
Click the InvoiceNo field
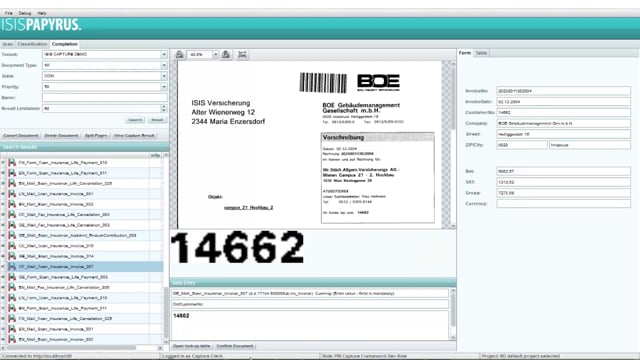pyautogui.click(x=563, y=91)
